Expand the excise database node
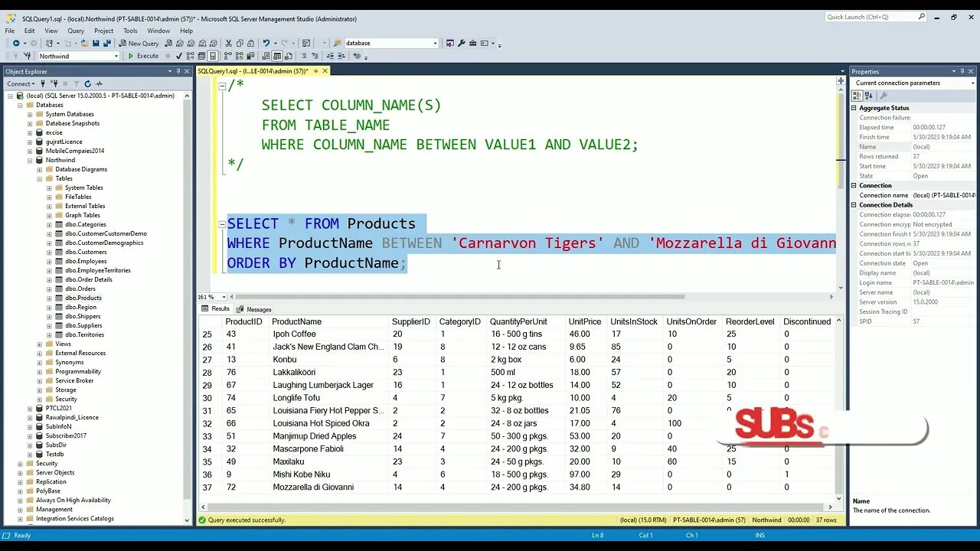The width and height of the screenshot is (980, 551). [x=30, y=132]
